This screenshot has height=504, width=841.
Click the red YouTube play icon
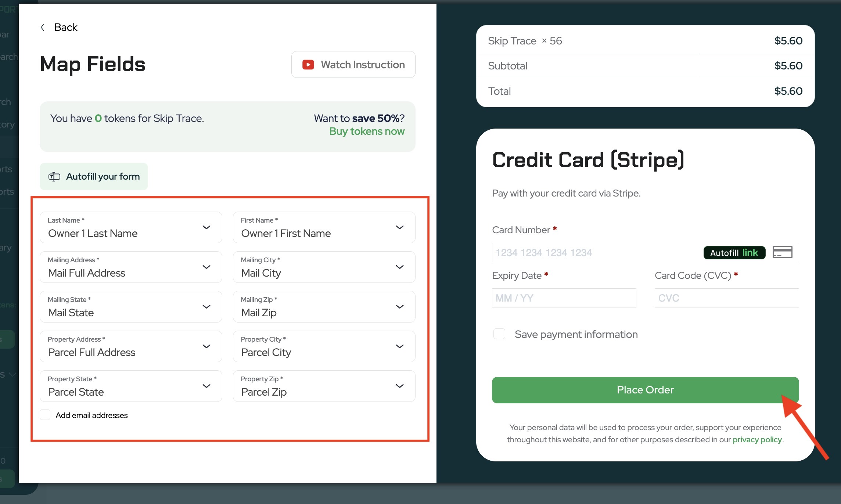click(308, 65)
